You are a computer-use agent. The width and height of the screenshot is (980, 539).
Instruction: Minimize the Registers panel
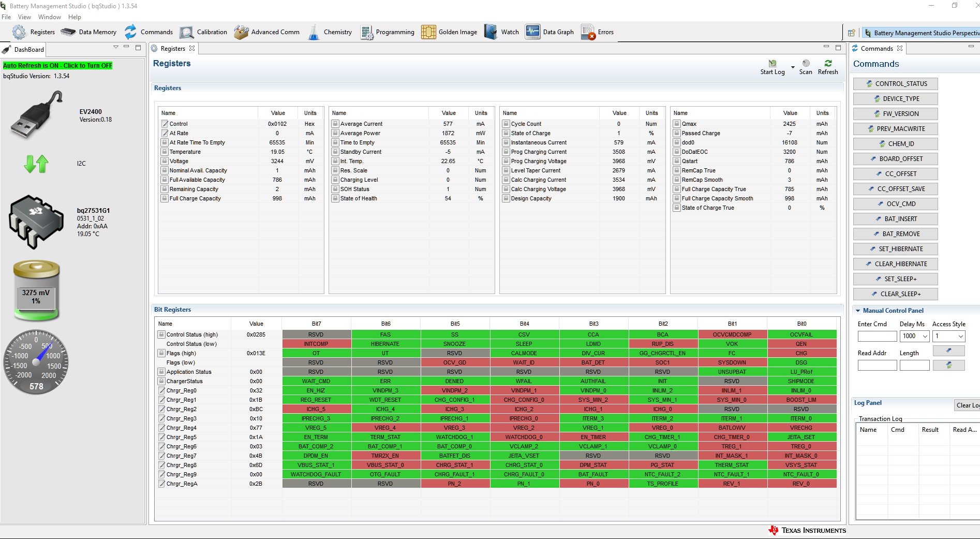[x=826, y=47]
